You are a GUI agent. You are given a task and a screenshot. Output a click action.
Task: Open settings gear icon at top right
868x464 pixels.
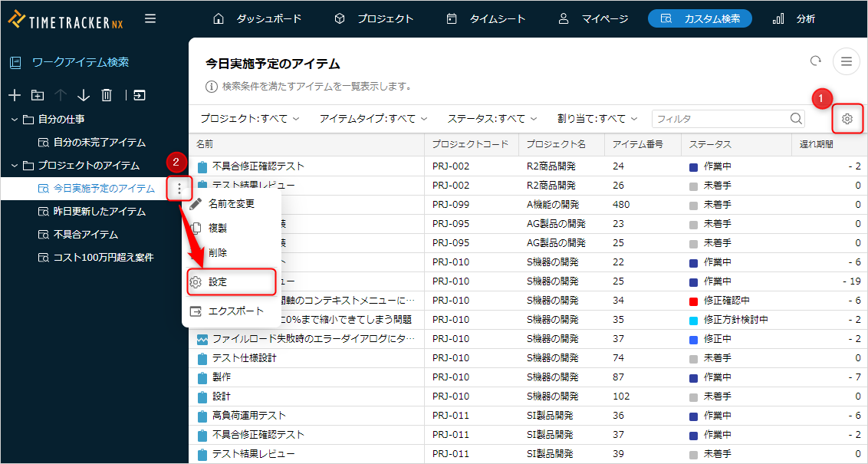pyautogui.click(x=847, y=119)
